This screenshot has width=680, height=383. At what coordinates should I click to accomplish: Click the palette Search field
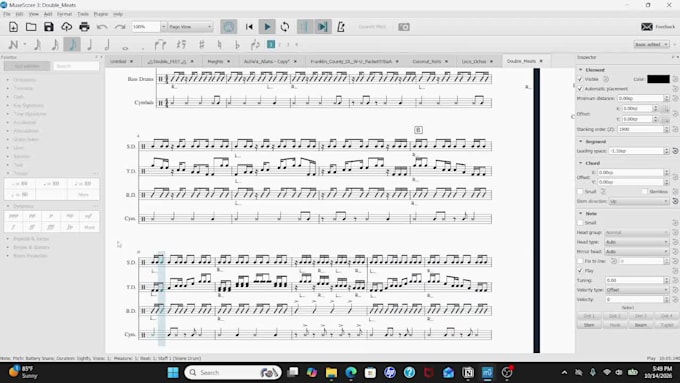click(76, 66)
